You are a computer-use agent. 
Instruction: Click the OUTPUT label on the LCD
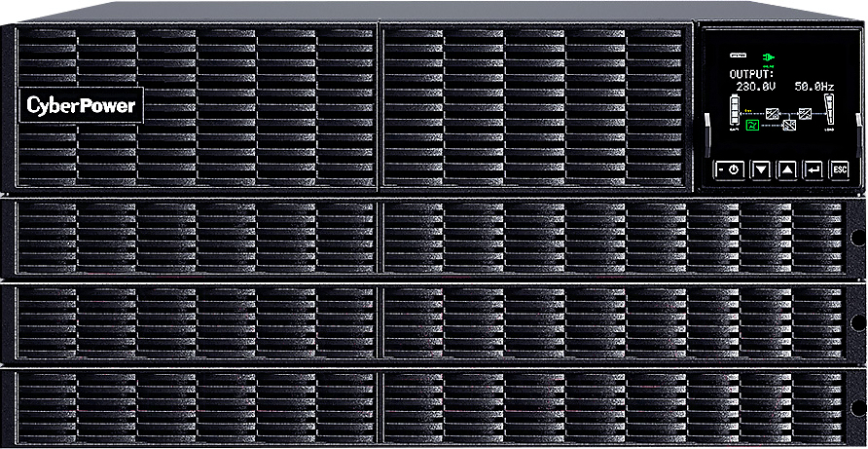752,73
